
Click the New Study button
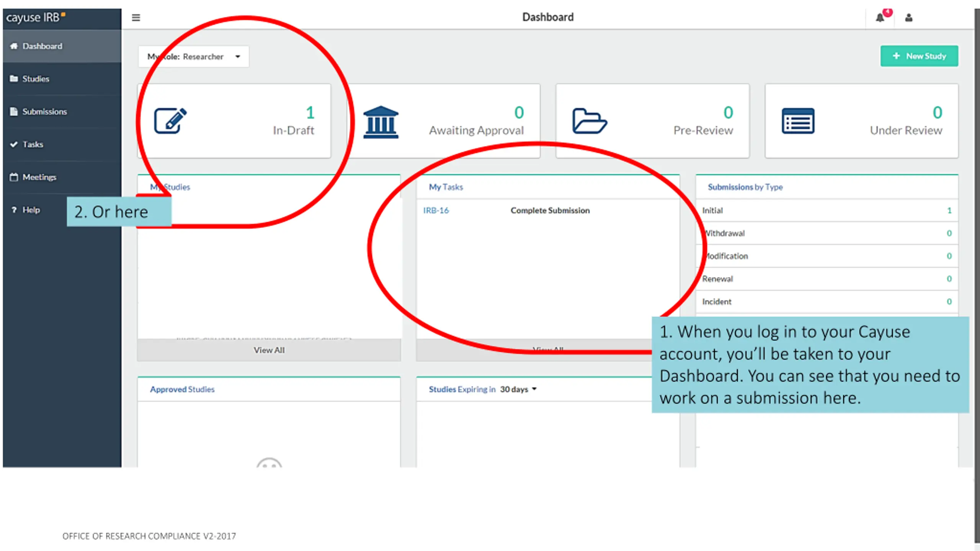point(919,56)
